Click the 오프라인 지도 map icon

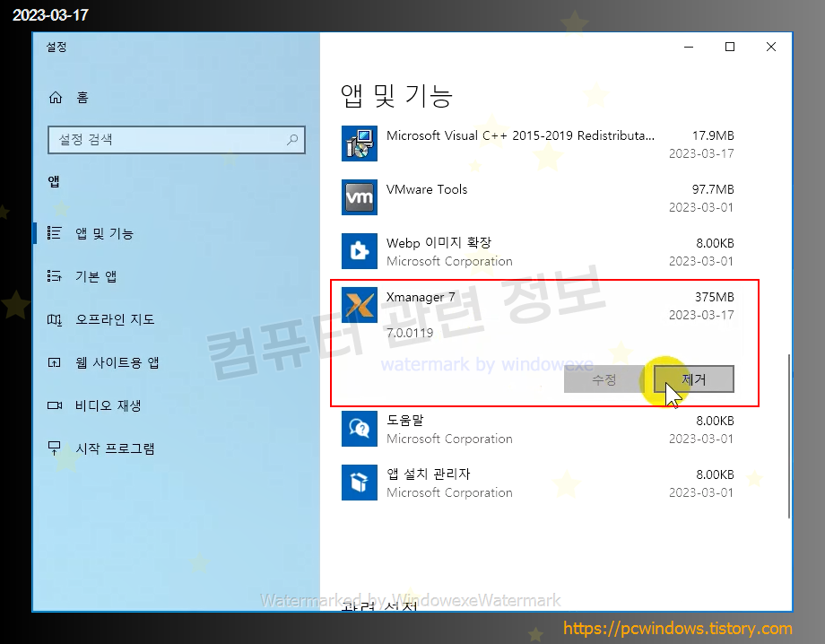point(54,319)
